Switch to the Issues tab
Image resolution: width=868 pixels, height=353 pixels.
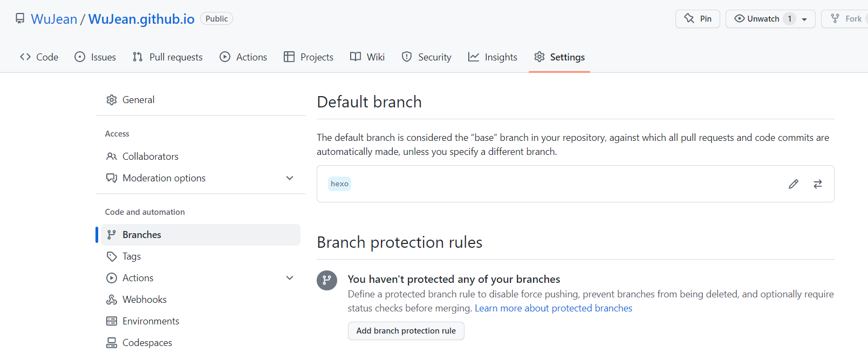coord(95,57)
